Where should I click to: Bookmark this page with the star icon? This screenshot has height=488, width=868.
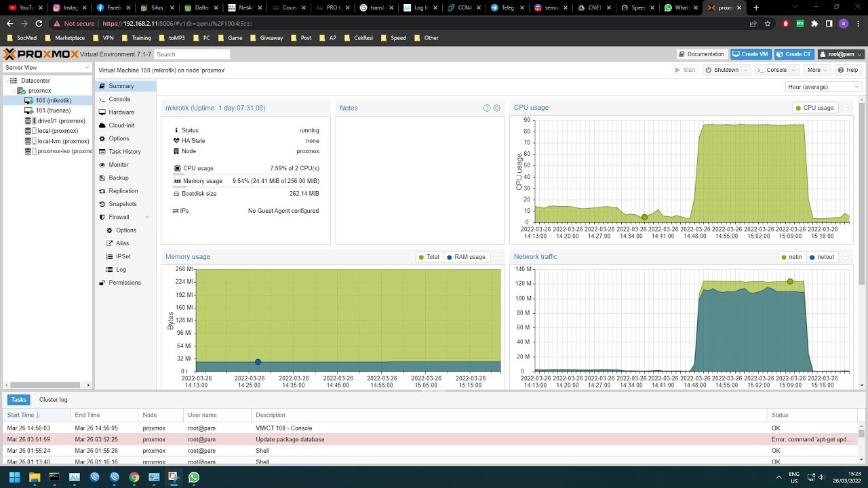(x=768, y=23)
